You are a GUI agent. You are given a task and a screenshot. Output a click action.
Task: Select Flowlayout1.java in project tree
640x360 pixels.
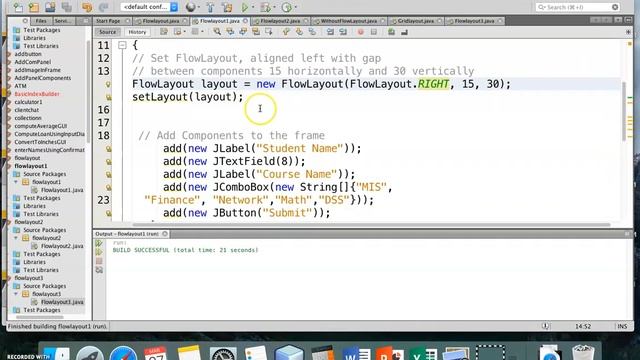[x=62, y=190]
